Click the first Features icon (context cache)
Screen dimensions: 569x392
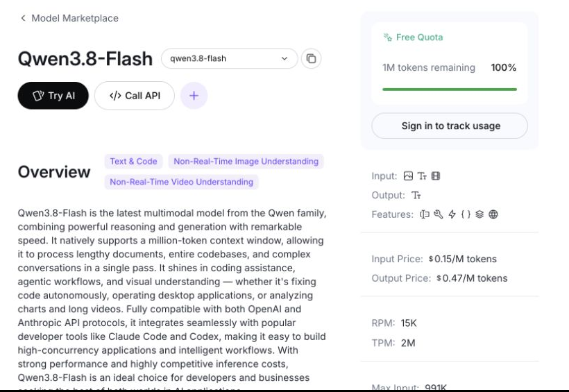pos(425,214)
